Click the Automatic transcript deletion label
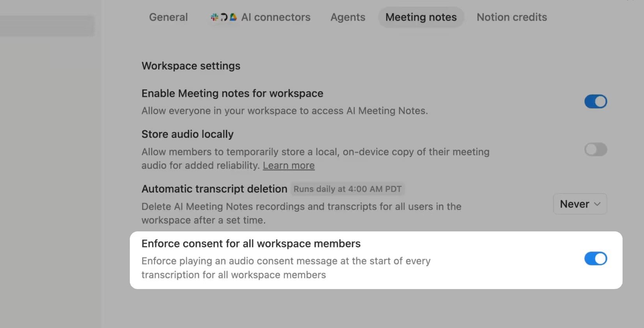This screenshot has height=328, width=644. 214,189
